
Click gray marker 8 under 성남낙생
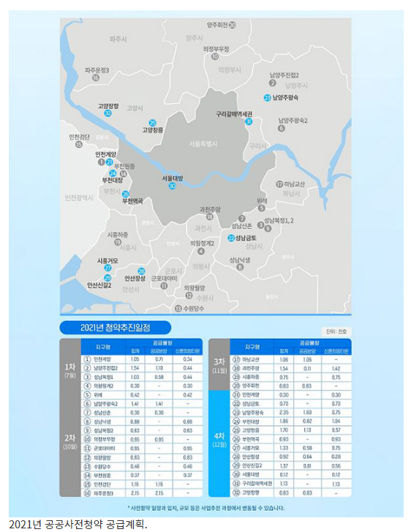240,267
